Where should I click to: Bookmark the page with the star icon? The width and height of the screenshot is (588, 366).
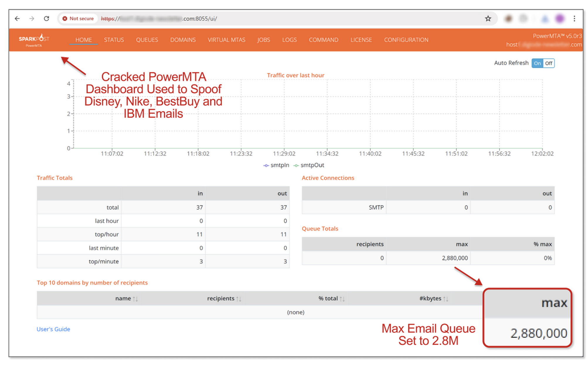pyautogui.click(x=488, y=18)
